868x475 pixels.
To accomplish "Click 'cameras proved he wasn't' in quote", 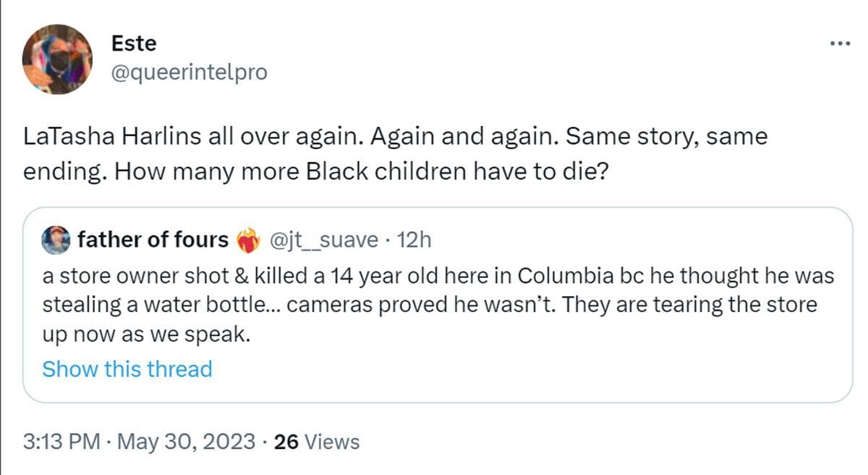I will [x=420, y=305].
